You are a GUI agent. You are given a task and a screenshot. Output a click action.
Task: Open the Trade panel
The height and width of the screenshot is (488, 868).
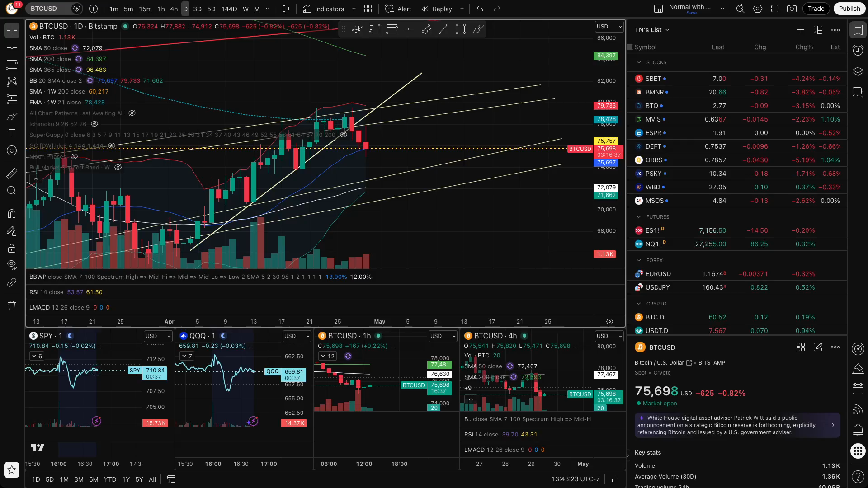pos(816,9)
